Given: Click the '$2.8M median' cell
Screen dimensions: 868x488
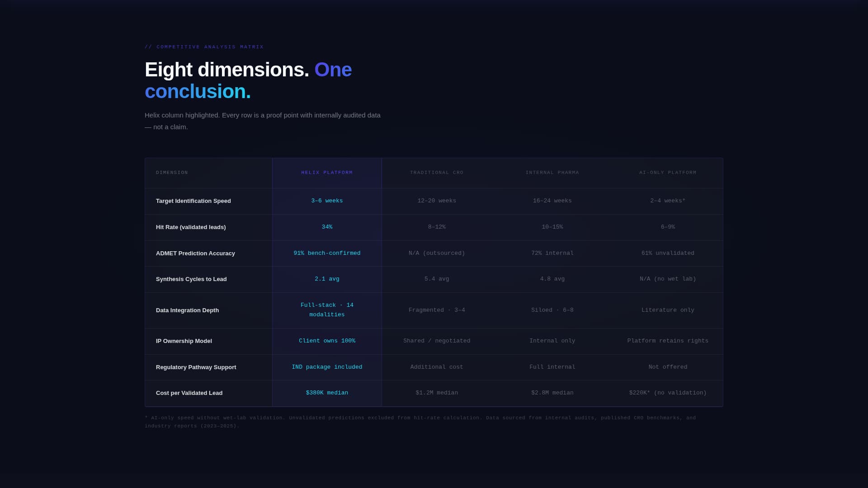Looking at the screenshot, I should (x=552, y=393).
